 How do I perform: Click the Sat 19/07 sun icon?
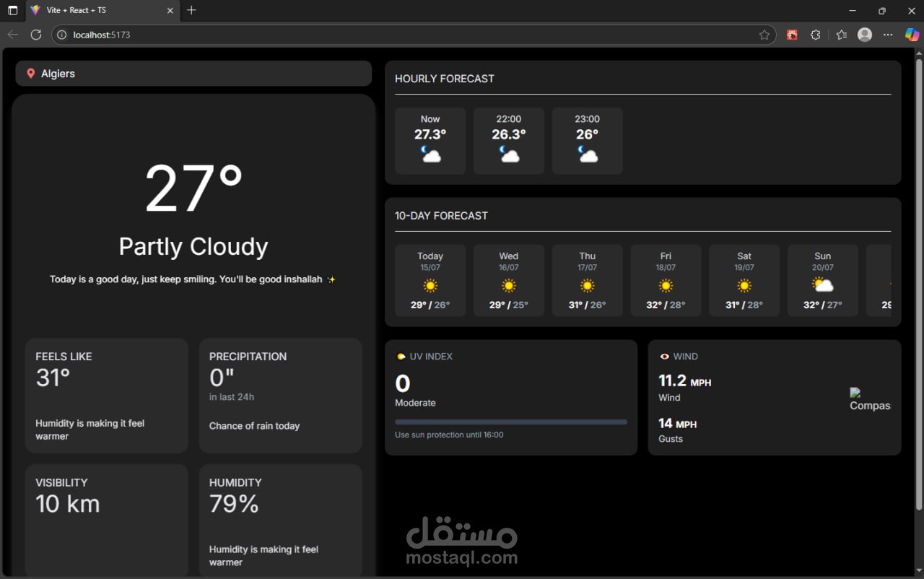(744, 286)
